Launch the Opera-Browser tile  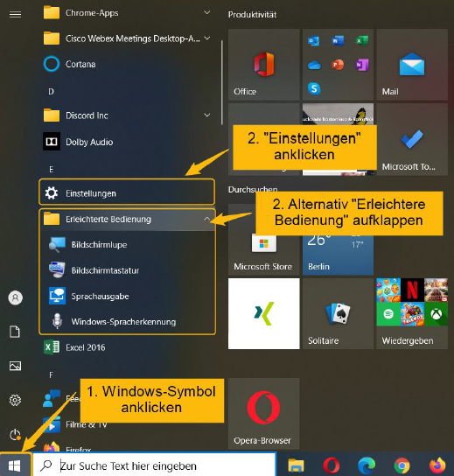tap(263, 414)
